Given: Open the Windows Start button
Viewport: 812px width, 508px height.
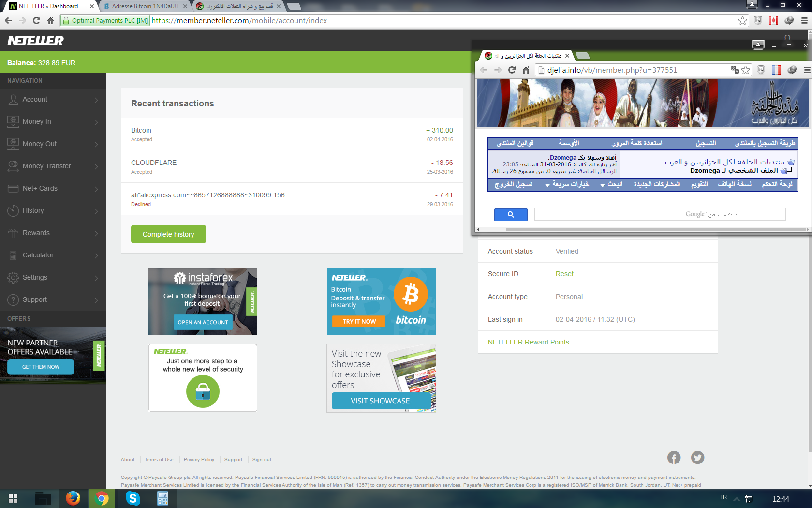Looking at the screenshot, I should click(13, 498).
